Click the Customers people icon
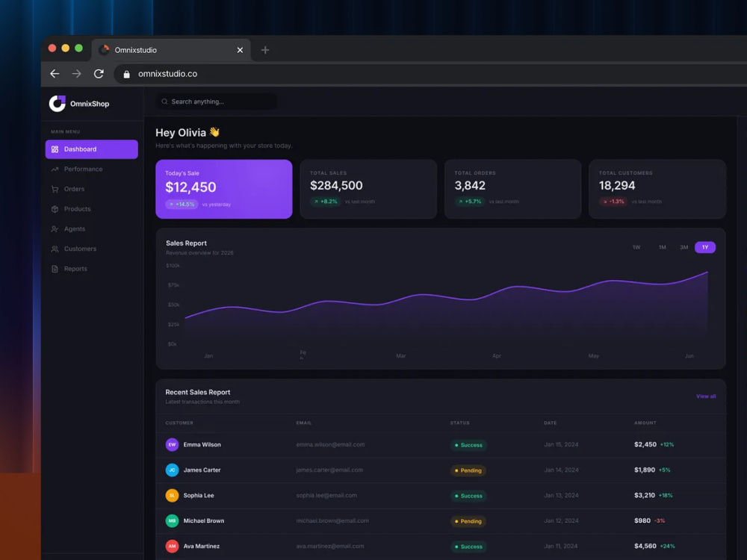 (x=55, y=249)
